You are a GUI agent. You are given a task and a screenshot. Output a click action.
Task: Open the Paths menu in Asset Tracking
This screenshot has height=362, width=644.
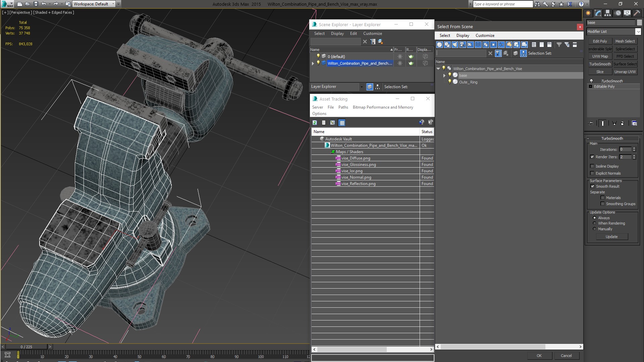tap(343, 107)
